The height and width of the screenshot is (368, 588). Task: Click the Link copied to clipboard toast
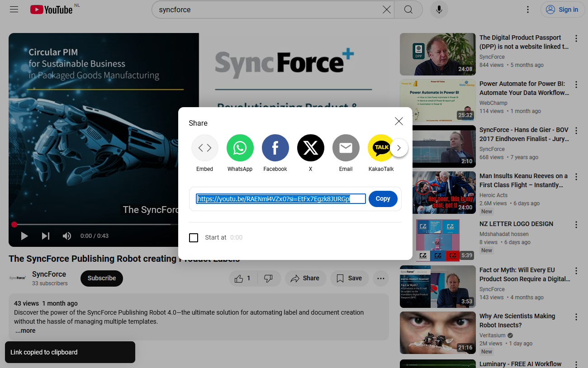click(x=70, y=352)
